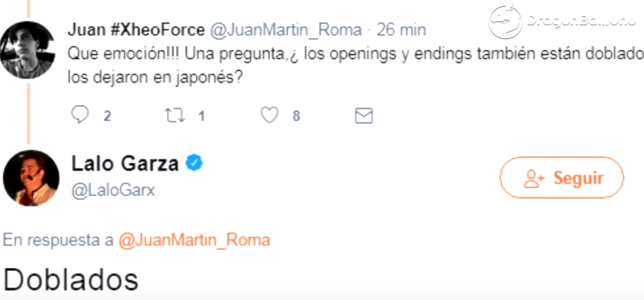The height and width of the screenshot is (300, 644).
Task: Reply to Juan's tweet via the comment icon
Action: point(80,115)
